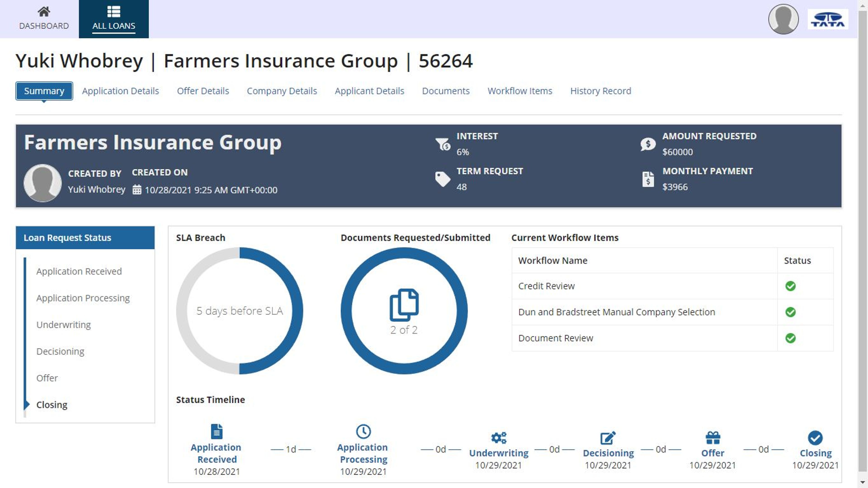Click the Monthly Payment invoice icon
Screen dimensions: 868x488
648,179
